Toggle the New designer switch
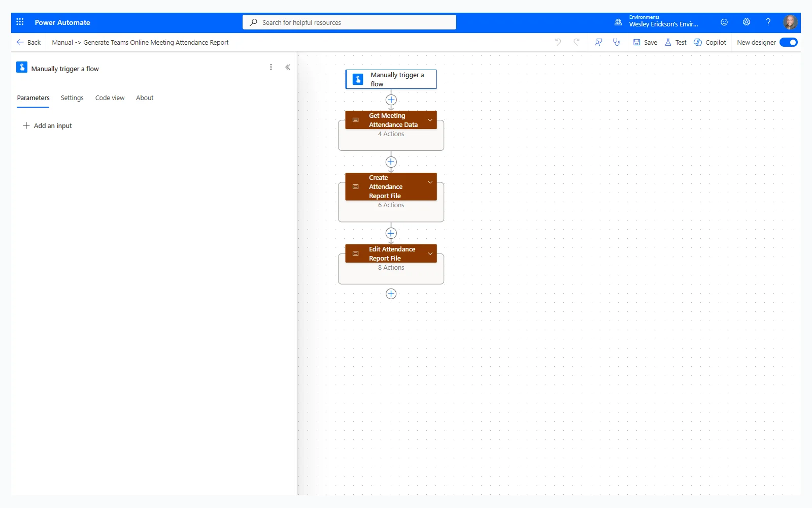The image size is (812, 508). click(789, 42)
